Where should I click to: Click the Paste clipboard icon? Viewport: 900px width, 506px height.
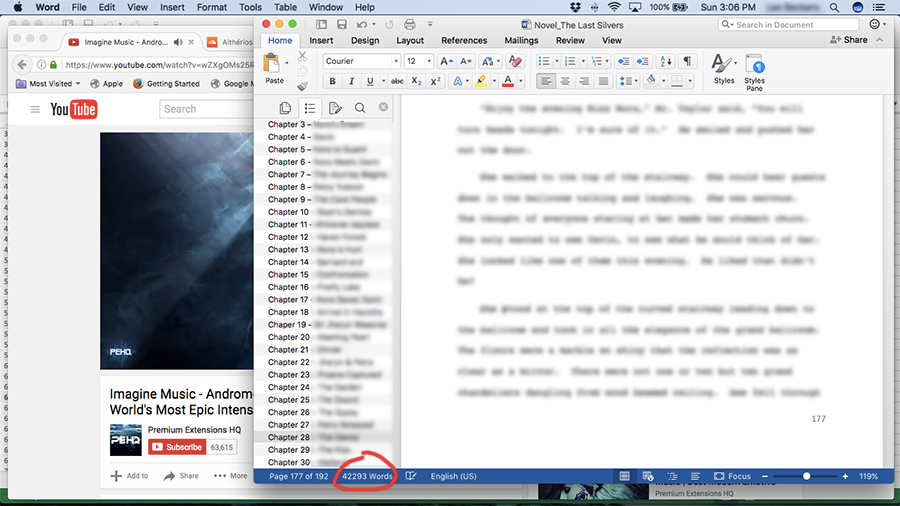271,64
